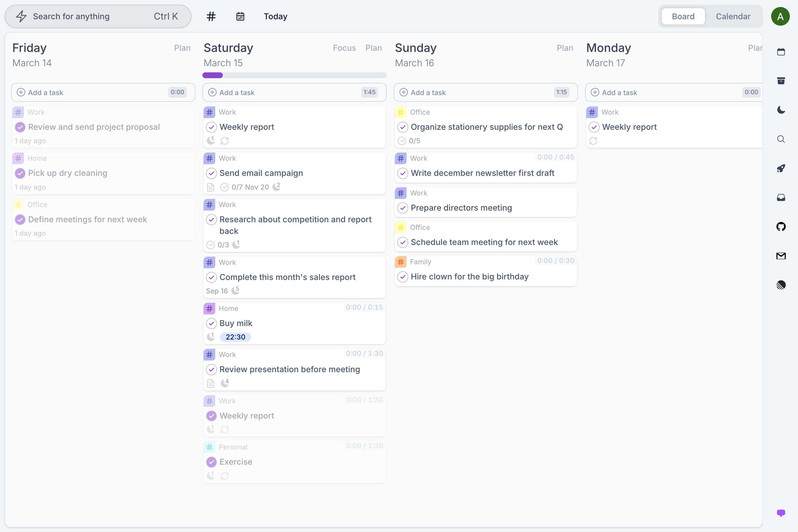Click the lightning bolt search icon
The width and height of the screenshot is (798, 532).
[21, 16]
